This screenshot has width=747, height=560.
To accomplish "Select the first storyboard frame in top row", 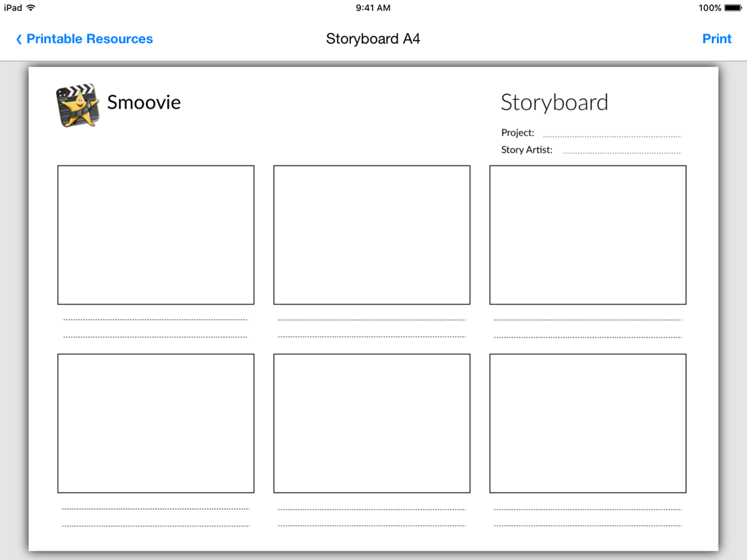I will tap(155, 235).
